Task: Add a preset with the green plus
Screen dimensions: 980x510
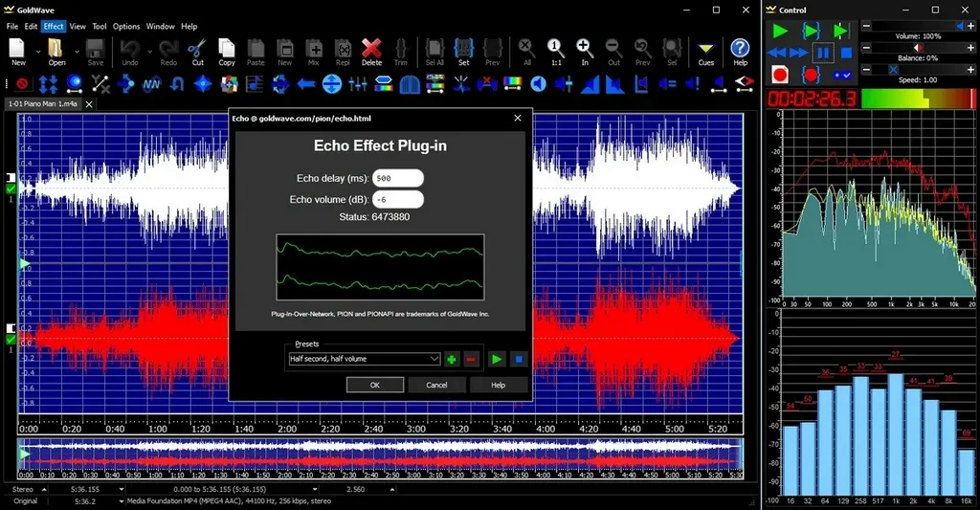Action: pos(452,359)
